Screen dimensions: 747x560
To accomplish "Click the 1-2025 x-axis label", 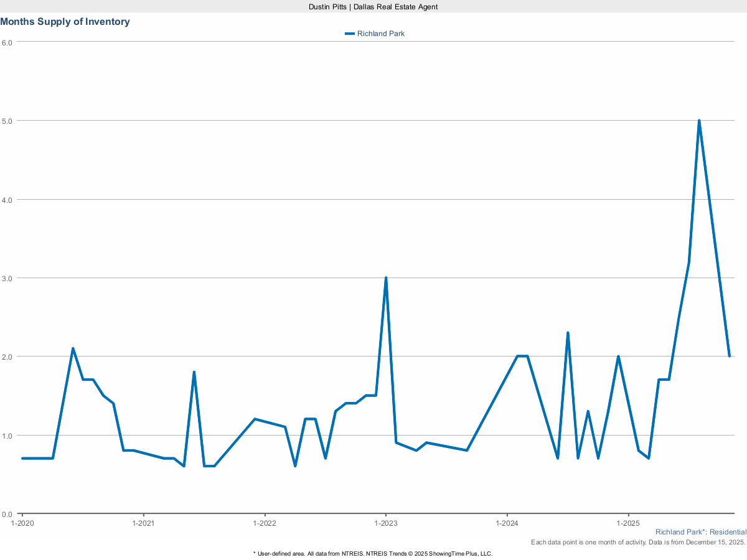I will pos(628,523).
